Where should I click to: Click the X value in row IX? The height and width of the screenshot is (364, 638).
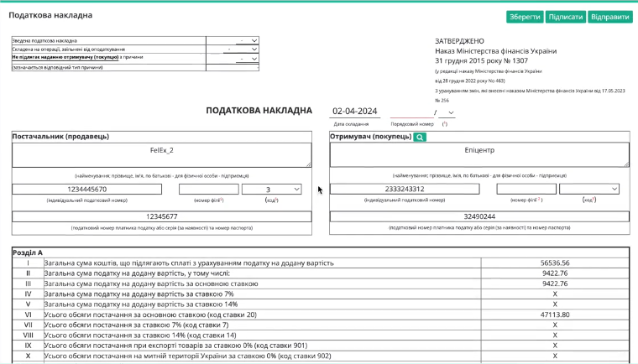(555, 346)
